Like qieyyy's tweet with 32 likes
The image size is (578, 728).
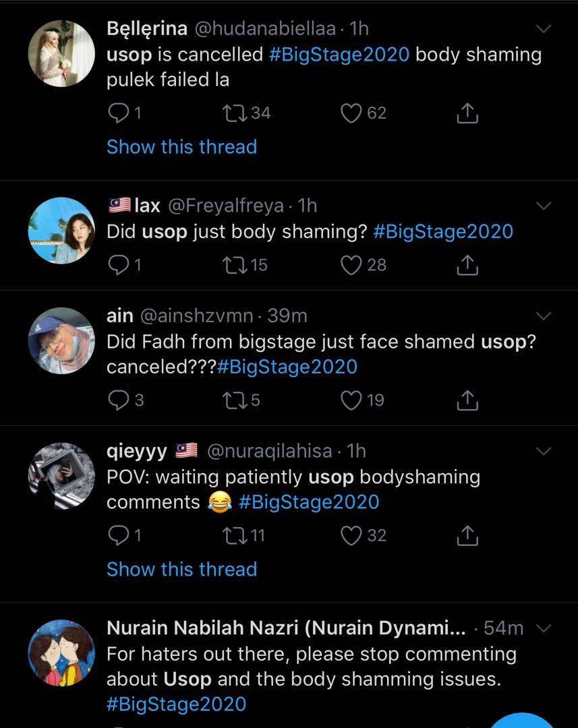coord(351,535)
